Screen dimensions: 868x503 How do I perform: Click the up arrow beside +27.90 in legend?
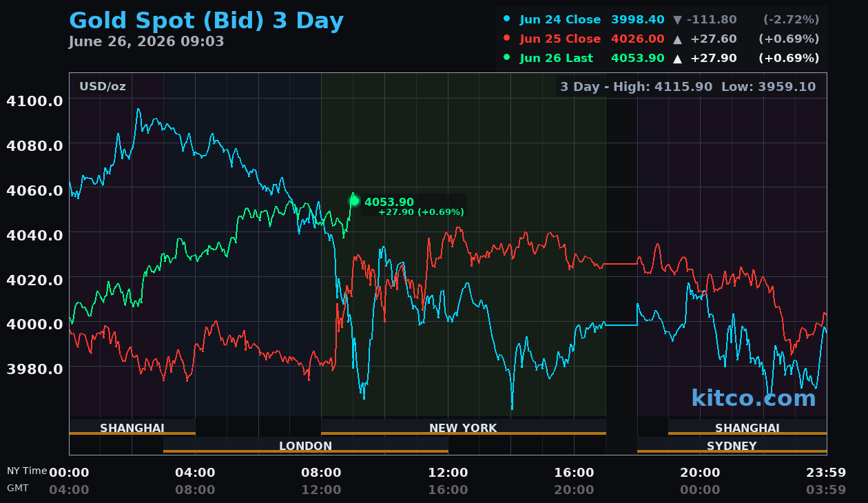tap(677, 59)
